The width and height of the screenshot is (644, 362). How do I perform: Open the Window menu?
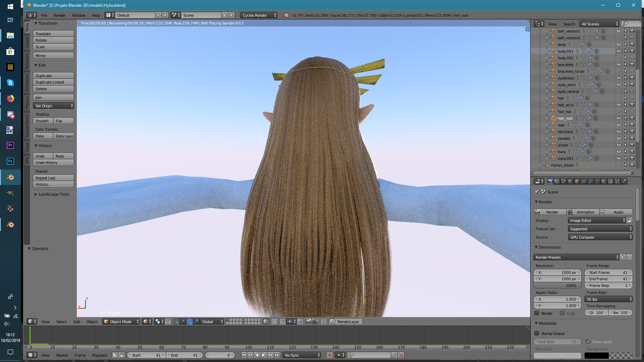coord(78,15)
